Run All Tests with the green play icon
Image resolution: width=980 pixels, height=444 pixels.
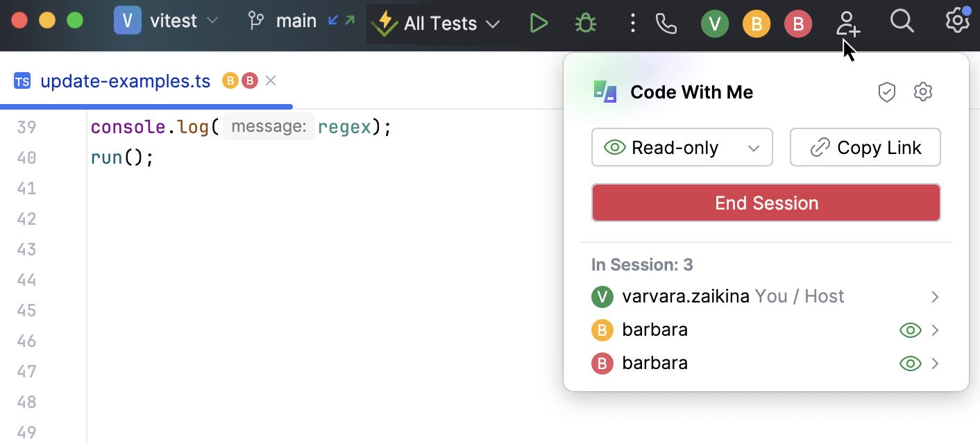coord(539,24)
